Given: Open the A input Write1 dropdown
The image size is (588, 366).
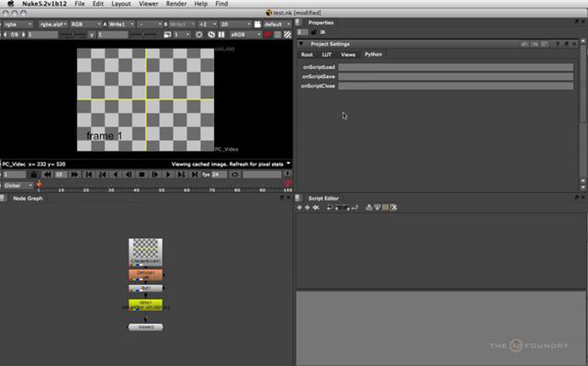Looking at the screenshot, I should pyautogui.click(x=121, y=24).
